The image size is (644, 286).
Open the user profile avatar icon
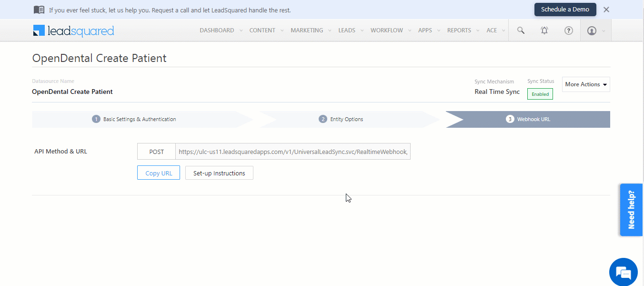point(592,31)
